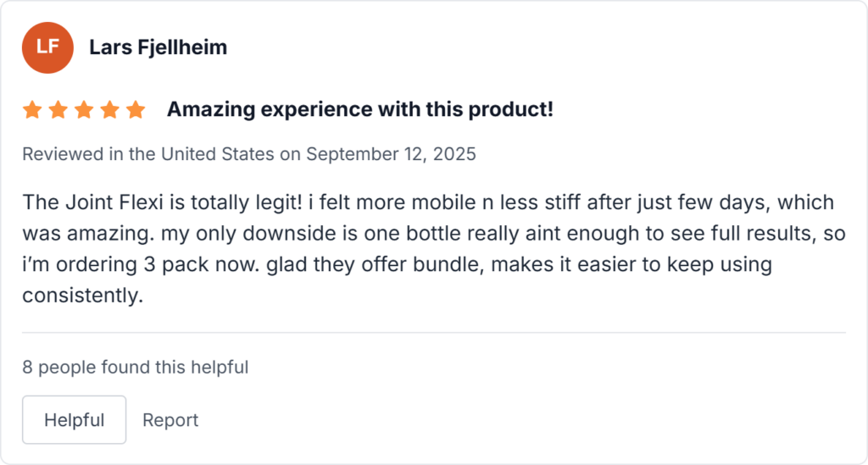Click the third rating star
This screenshot has width=868, height=465.
[84, 110]
